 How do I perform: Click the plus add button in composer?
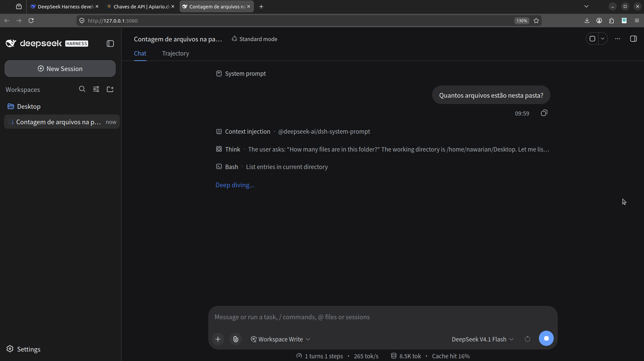pyautogui.click(x=218, y=339)
